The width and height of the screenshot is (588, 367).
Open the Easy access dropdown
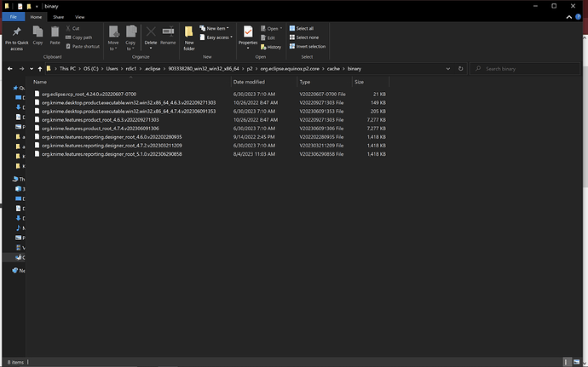216,37
